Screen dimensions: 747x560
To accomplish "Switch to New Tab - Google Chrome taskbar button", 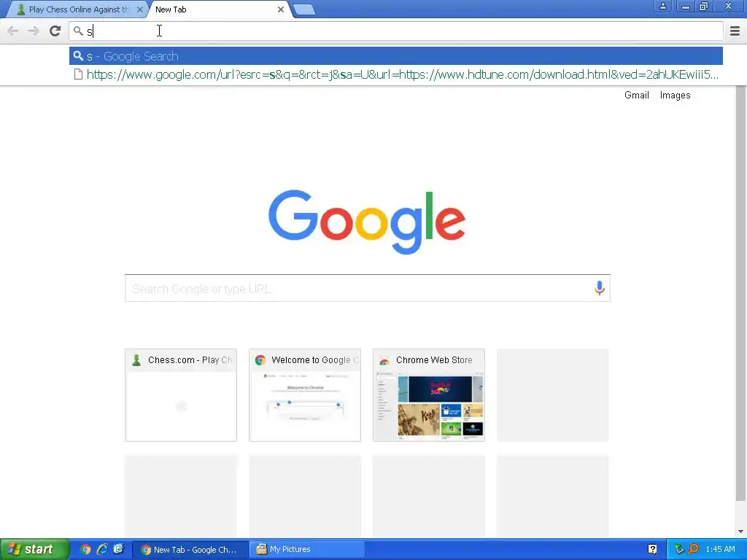I will [190, 550].
